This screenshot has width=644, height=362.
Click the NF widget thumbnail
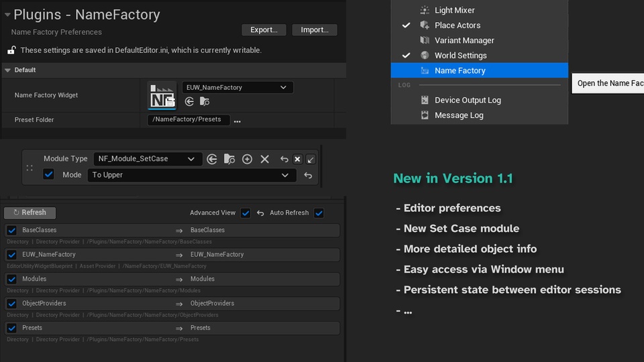pos(162,95)
